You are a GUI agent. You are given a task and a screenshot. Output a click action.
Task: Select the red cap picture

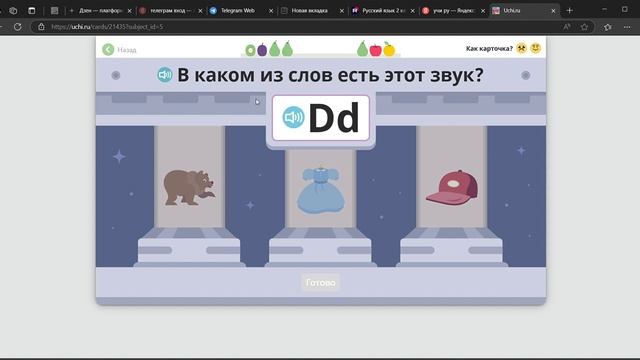click(452, 187)
